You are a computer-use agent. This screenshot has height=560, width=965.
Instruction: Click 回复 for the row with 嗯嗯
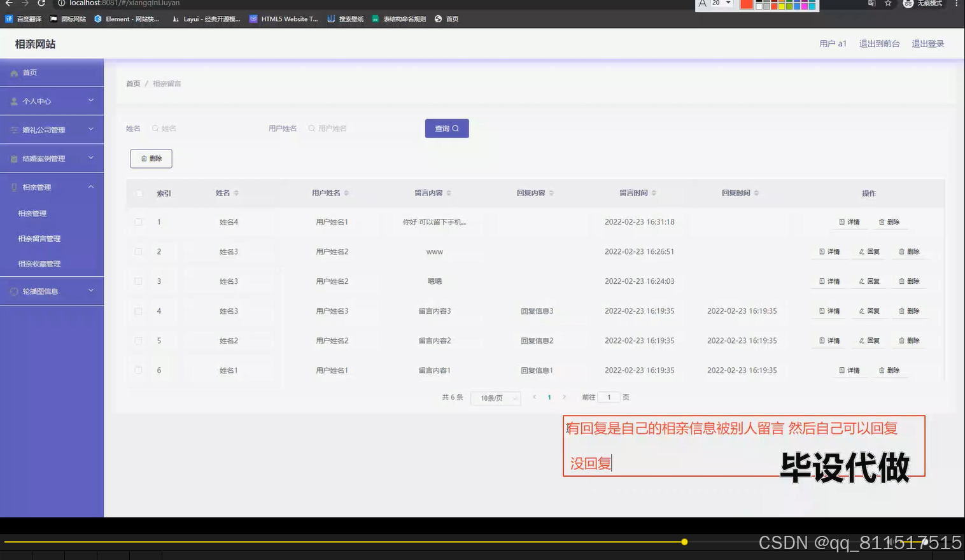click(869, 281)
